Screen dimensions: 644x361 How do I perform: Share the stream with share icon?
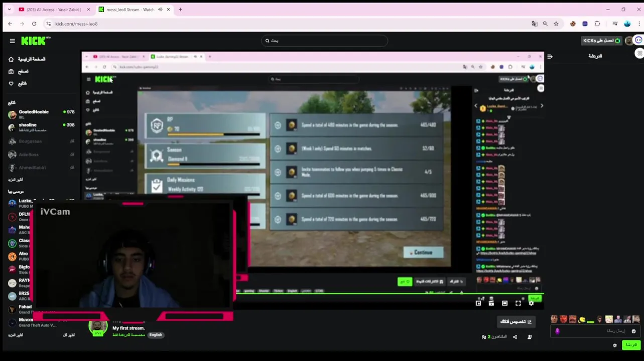pyautogui.click(x=515, y=337)
